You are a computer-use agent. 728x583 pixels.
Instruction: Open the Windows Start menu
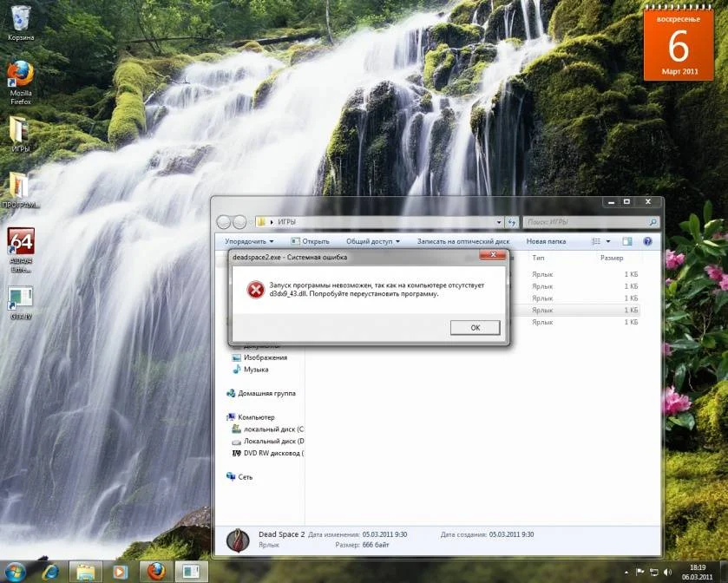16,572
